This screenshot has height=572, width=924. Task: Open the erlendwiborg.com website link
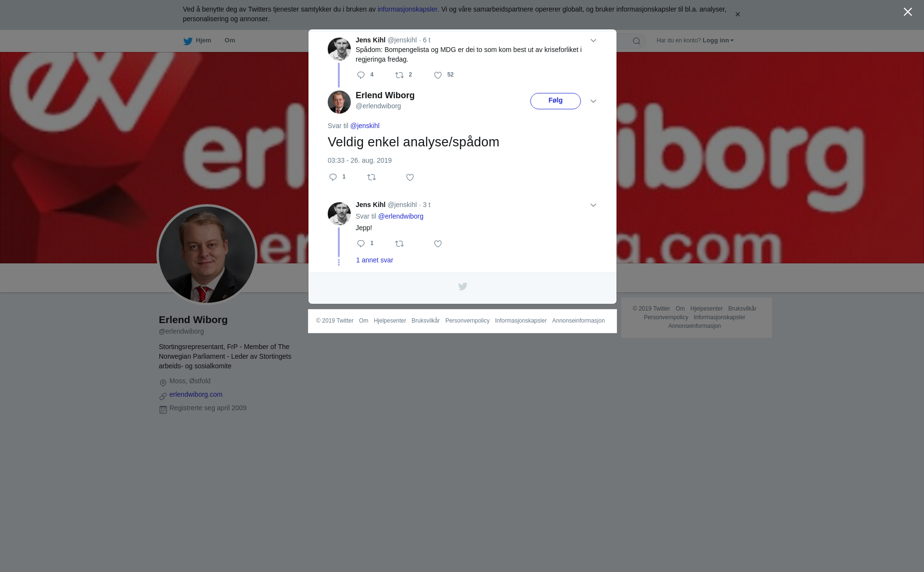(196, 394)
